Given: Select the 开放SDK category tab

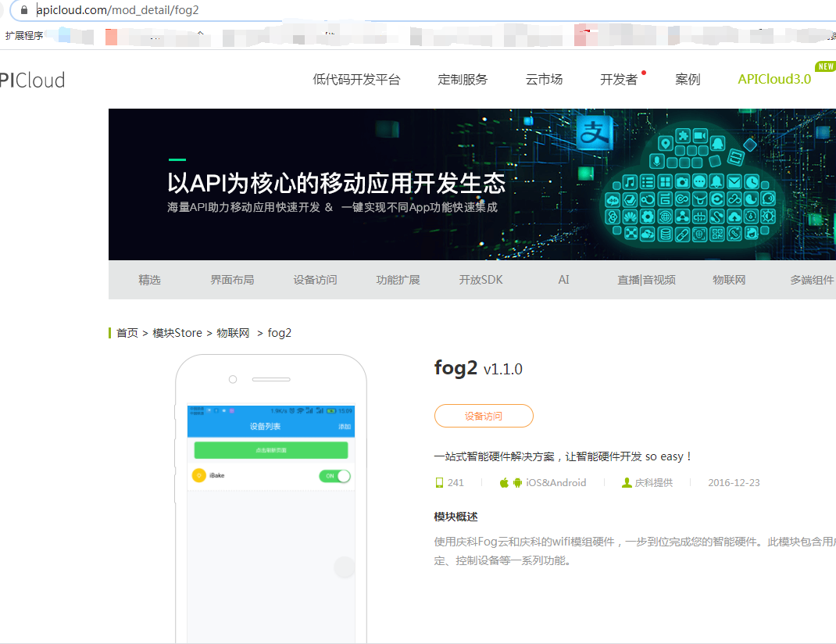Looking at the screenshot, I should pyautogui.click(x=481, y=280).
